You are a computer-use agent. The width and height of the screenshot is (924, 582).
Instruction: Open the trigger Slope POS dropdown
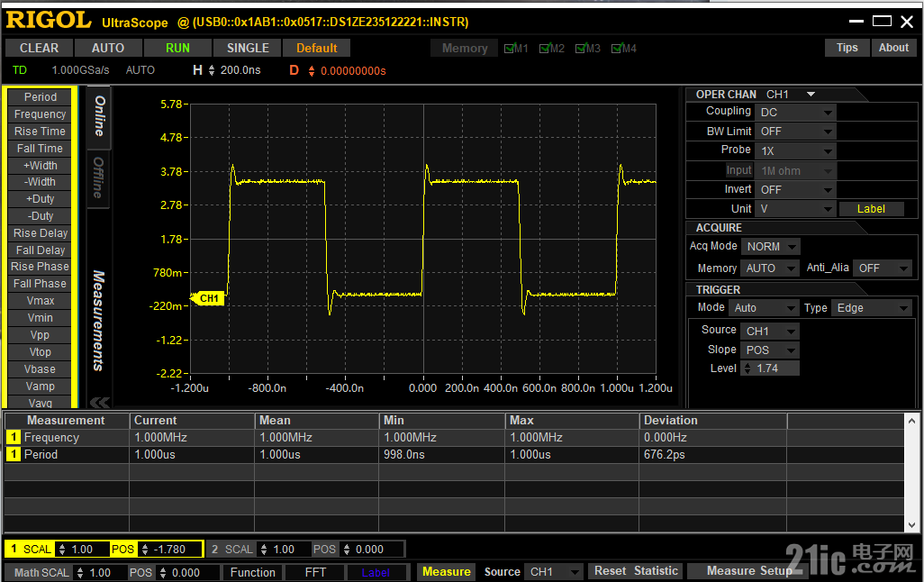pyautogui.click(x=770, y=350)
